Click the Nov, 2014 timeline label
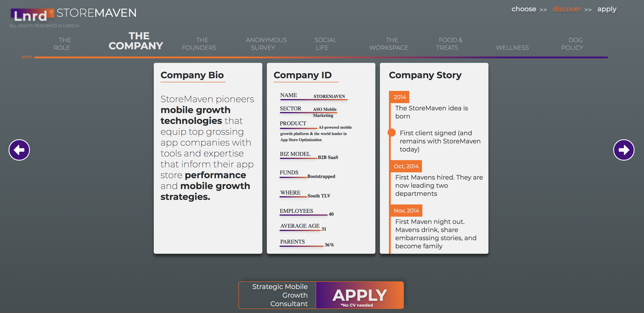The height and width of the screenshot is (313, 644). tap(406, 211)
